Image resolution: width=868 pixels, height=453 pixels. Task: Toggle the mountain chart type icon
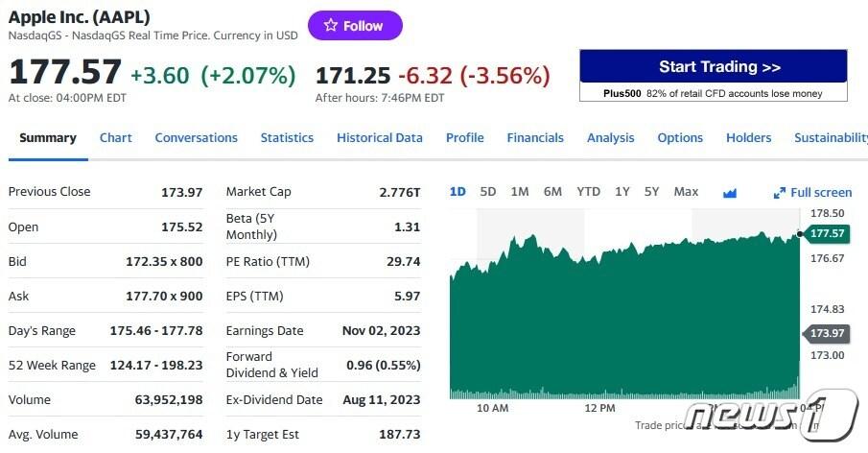[x=730, y=193]
